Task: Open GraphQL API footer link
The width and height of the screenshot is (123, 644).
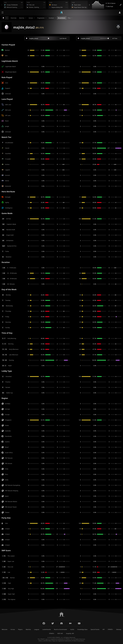Action: (x=70, y=634)
